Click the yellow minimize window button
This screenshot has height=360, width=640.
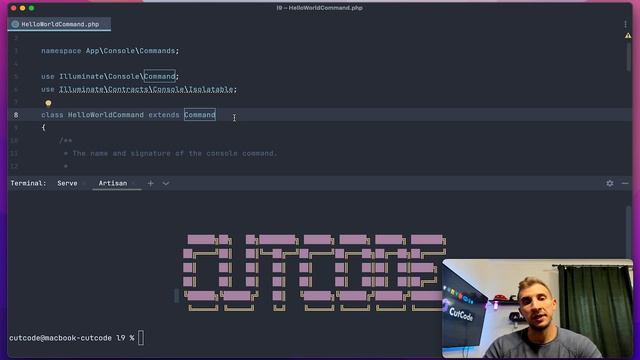(x=22, y=8)
